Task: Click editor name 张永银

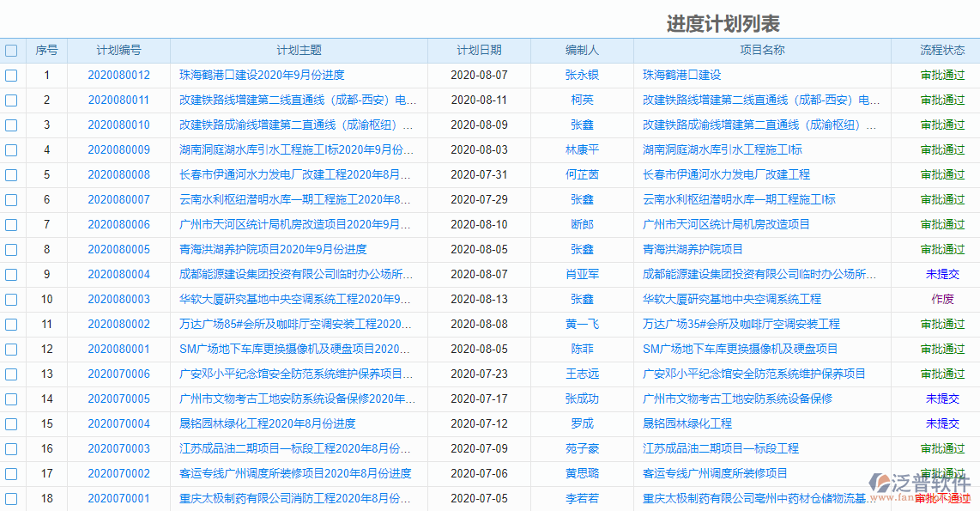Action: pyautogui.click(x=580, y=75)
